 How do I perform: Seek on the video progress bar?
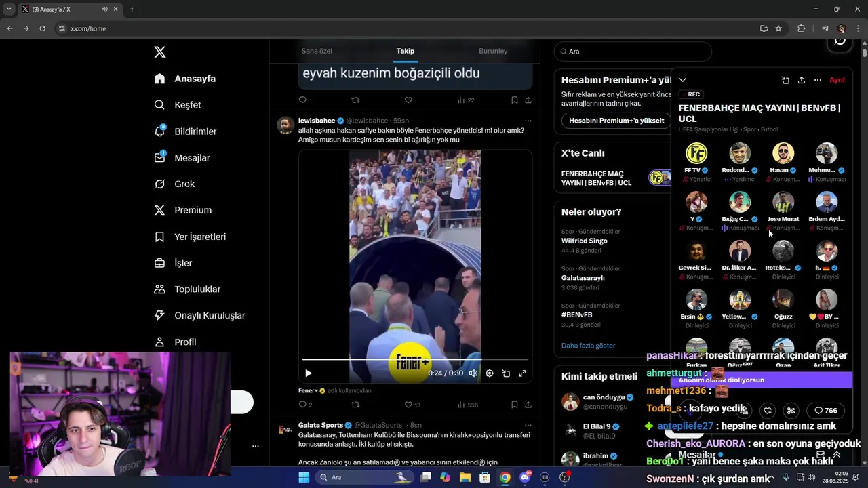click(415, 359)
